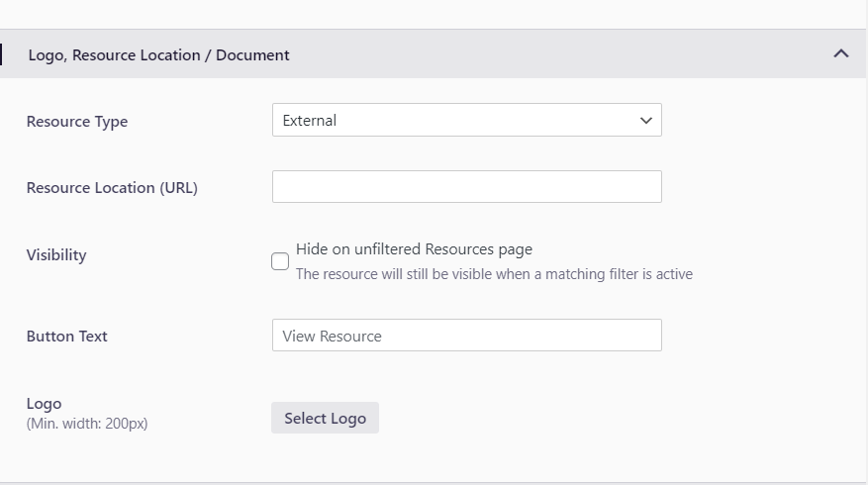Click the 'Resource Type' field label
868x485 pixels.
point(77,122)
